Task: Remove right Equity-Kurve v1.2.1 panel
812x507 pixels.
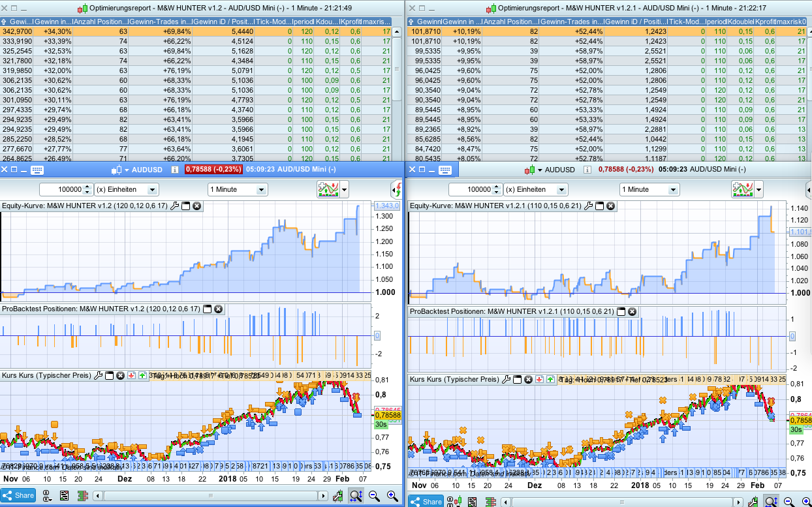Action: coord(610,206)
